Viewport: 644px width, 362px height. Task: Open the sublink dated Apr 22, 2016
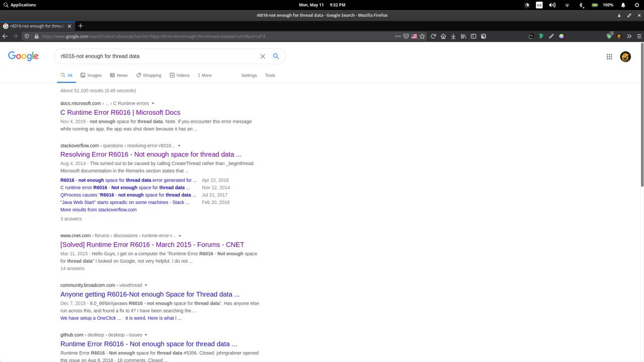129,180
